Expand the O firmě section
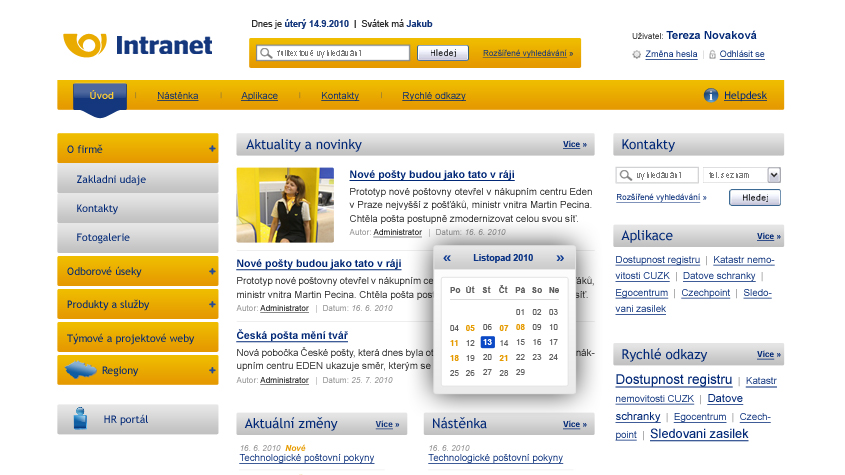 pos(212,149)
